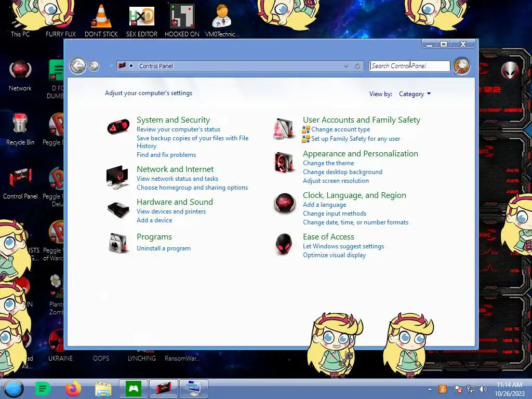532x399 pixels.
Task: Open User Accounts category icon
Action: click(284, 129)
